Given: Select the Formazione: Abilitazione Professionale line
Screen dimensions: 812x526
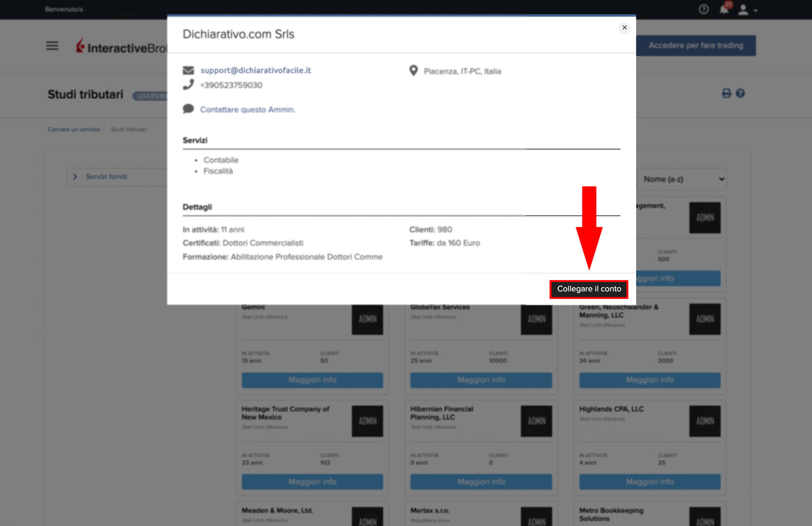Looking at the screenshot, I should (283, 257).
